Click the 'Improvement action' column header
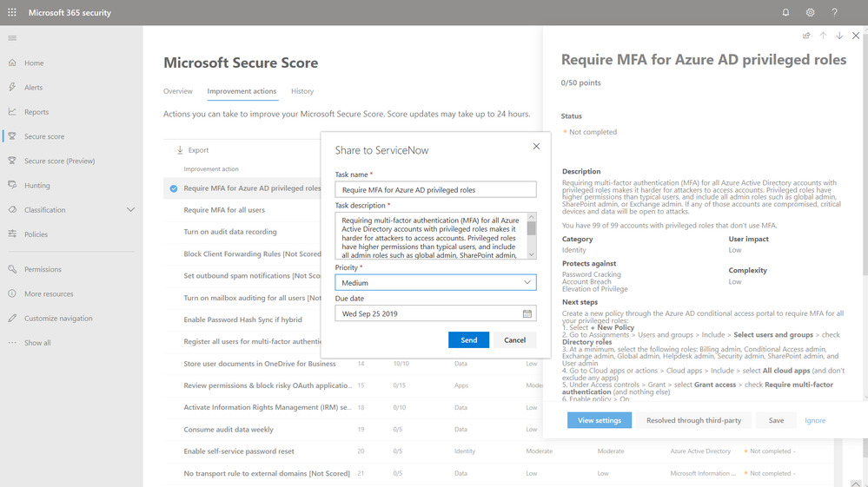Viewport: 868px width, 487px height. pyautogui.click(x=211, y=169)
